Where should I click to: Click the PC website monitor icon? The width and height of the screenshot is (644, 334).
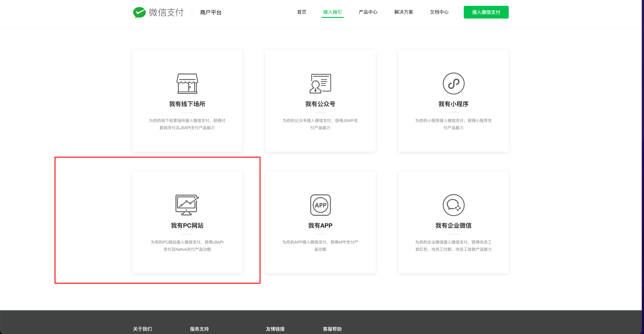click(x=187, y=205)
